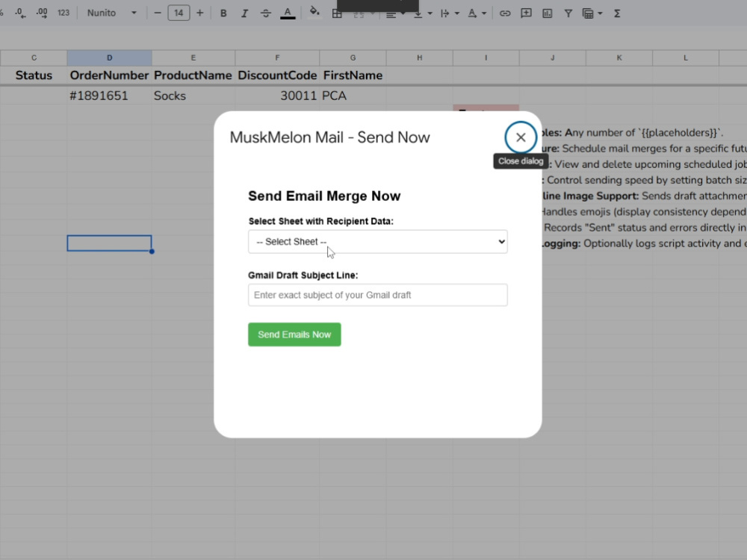Select column L header
The width and height of the screenshot is (747, 560).
click(686, 57)
